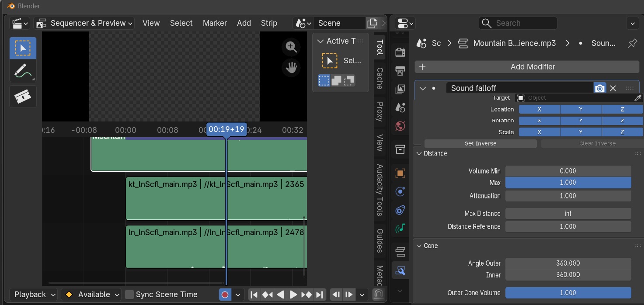644x305 pixels.
Task: Open the green sound data properties tab
Action: [x=400, y=229]
